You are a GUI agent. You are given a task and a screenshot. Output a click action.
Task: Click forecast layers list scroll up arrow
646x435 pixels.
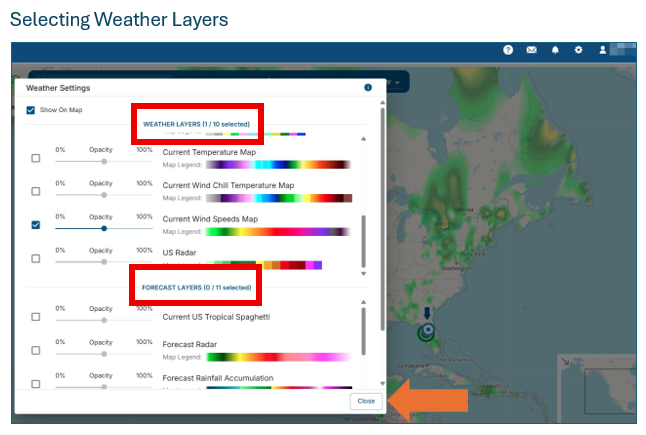tap(363, 302)
